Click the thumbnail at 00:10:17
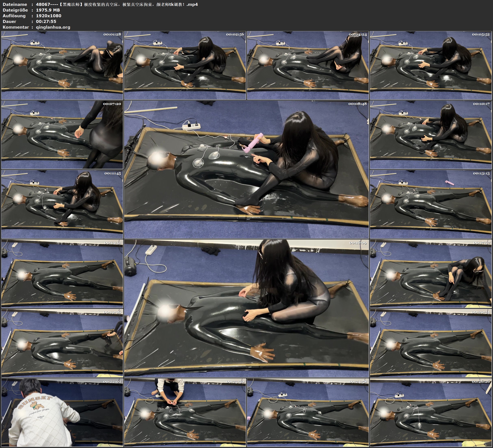 [x=431, y=134]
